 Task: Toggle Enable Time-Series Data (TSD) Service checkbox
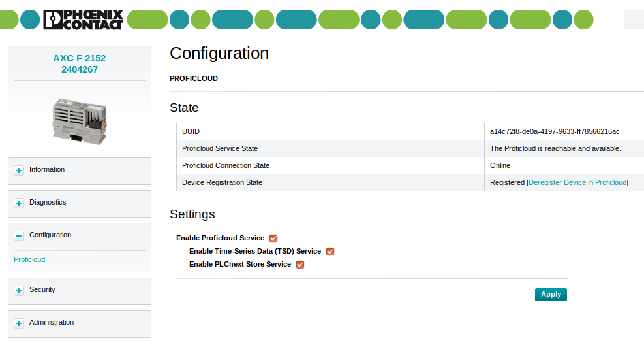[x=330, y=252]
